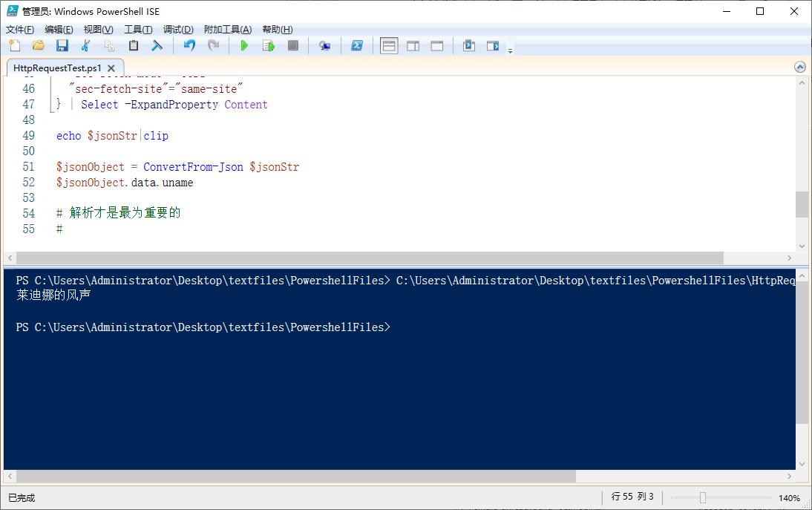
Task: Launch PowerShell.exe from the toolbar
Action: pyautogui.click(x=357, y=46)
